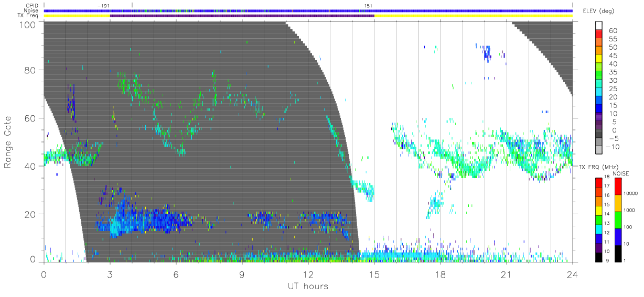The width and height of the screenshot is (644, 297).
Task: Click the blue Noise strip above the plot
Action: click(308, 10)
